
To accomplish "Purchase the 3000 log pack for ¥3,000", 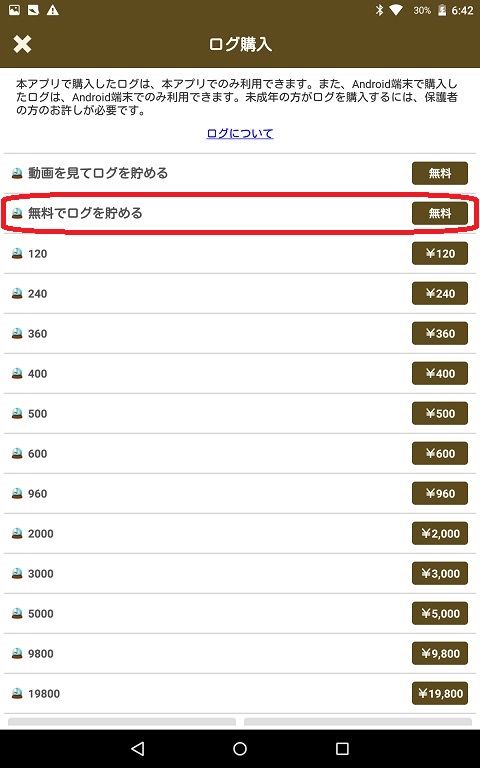I will [x=439, y=574].
